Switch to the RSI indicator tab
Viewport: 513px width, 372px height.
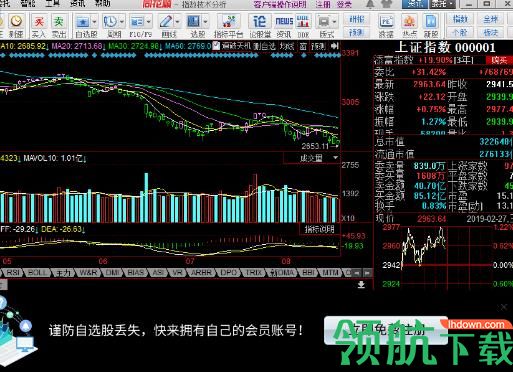13,273
